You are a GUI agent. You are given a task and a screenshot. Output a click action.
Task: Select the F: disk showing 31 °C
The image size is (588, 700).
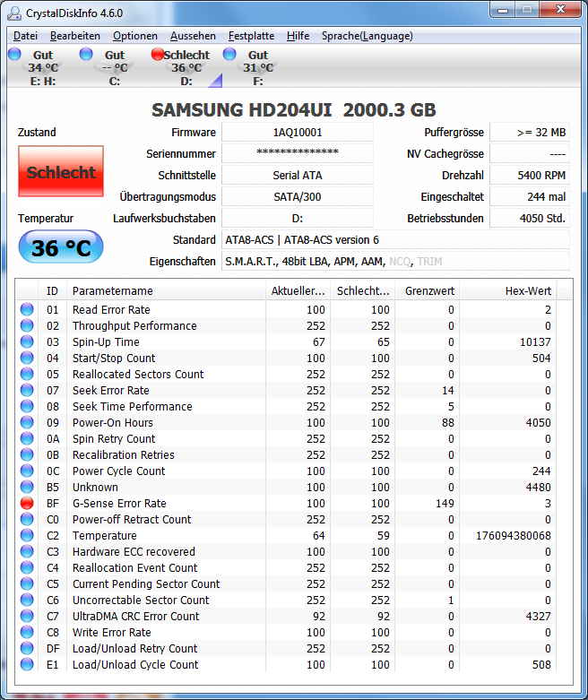pos(258,68)
